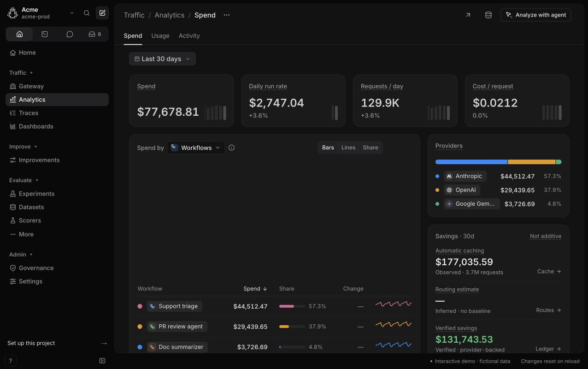588x369 pixels.
Task: Open the Cache link in Savings
Action: (549, 271)
